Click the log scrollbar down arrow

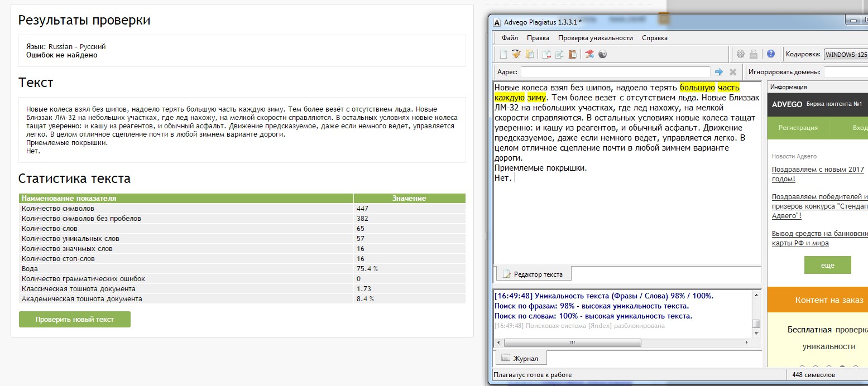pyautogui.click(x=756, y=333)
